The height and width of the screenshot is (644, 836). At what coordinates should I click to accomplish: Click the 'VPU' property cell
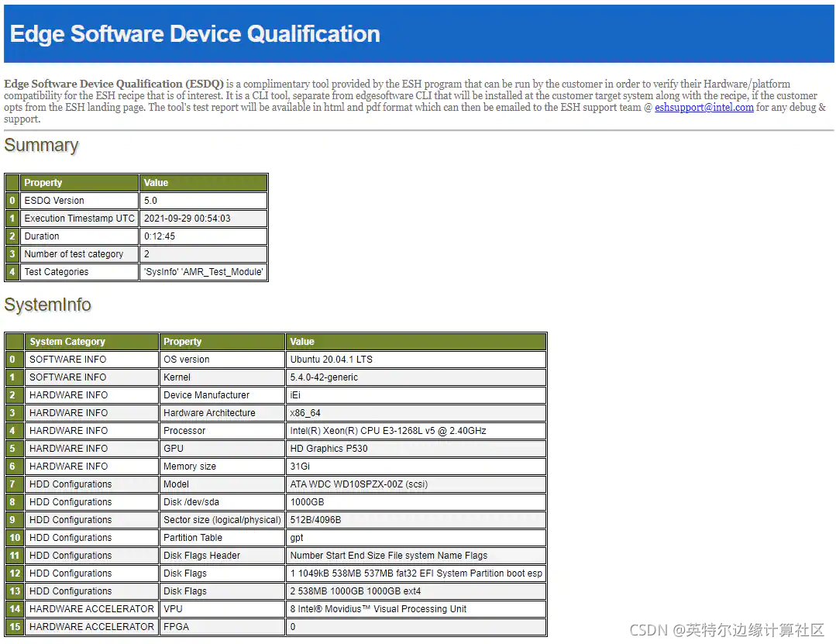(x=222, y=609)
